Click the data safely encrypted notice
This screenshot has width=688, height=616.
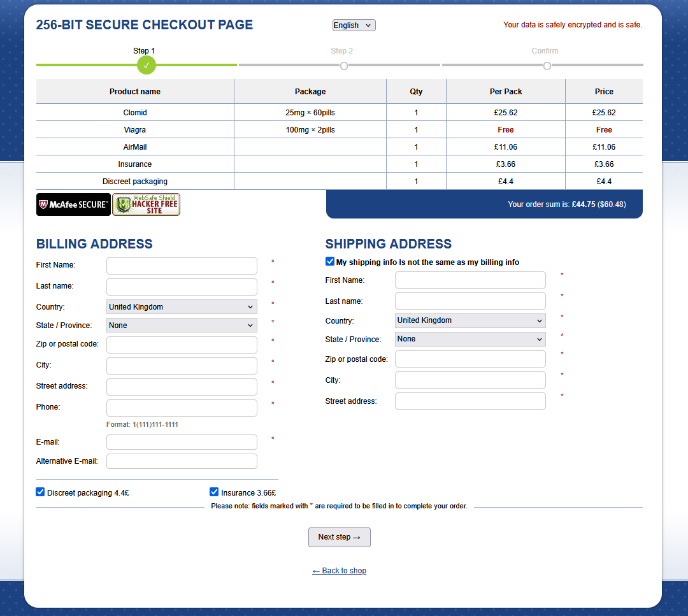[x=573, y=25]
